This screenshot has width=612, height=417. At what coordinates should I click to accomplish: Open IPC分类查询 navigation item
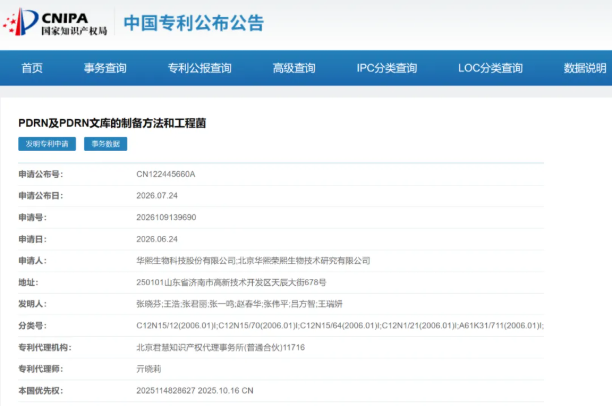tap(387, 68)
